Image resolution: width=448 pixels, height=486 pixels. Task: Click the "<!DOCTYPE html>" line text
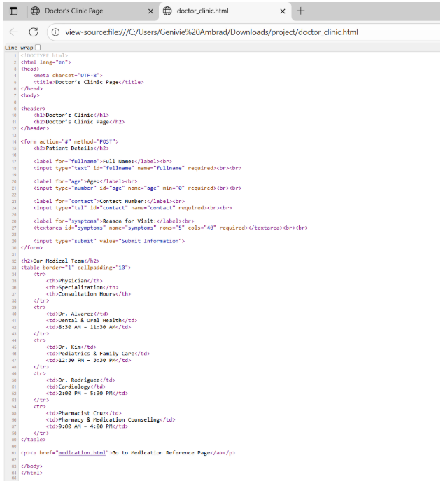click(44, 55)
